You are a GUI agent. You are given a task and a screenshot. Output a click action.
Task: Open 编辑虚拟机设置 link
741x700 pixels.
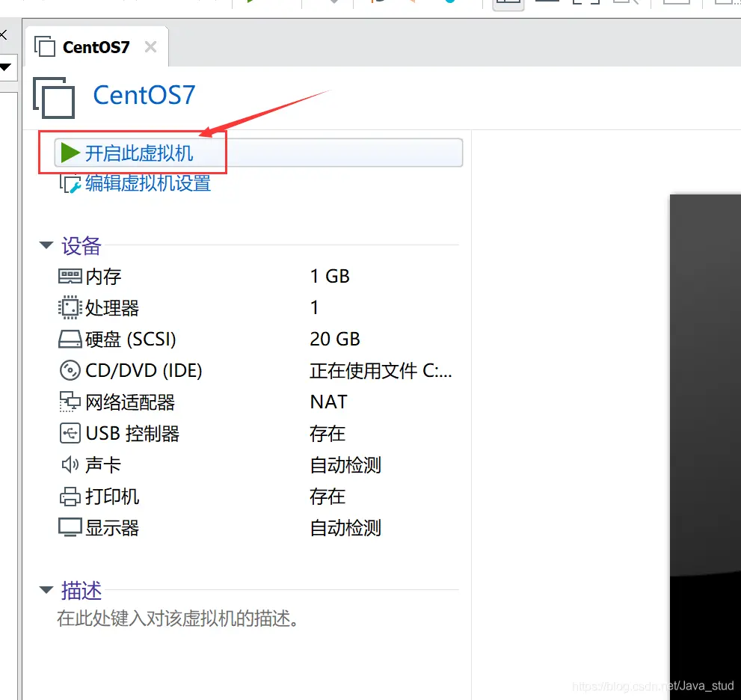pyautogui.click(x=148, y=183)
